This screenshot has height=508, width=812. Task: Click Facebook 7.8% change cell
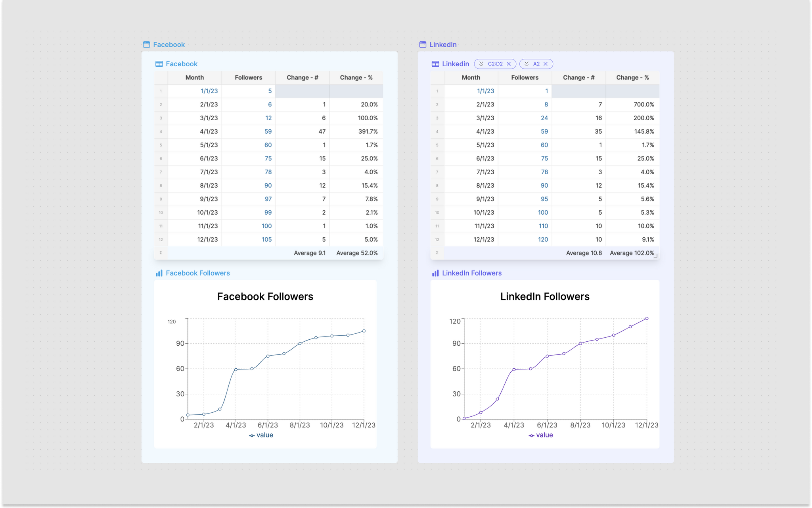click(x=356, y=199)
